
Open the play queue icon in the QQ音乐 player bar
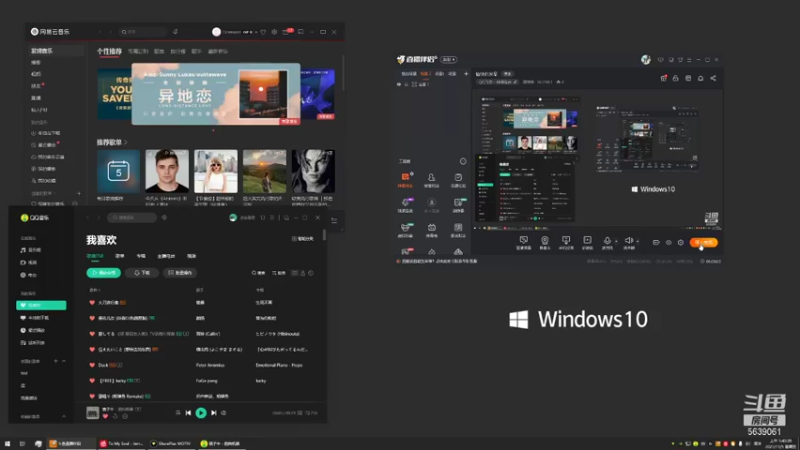311,413
